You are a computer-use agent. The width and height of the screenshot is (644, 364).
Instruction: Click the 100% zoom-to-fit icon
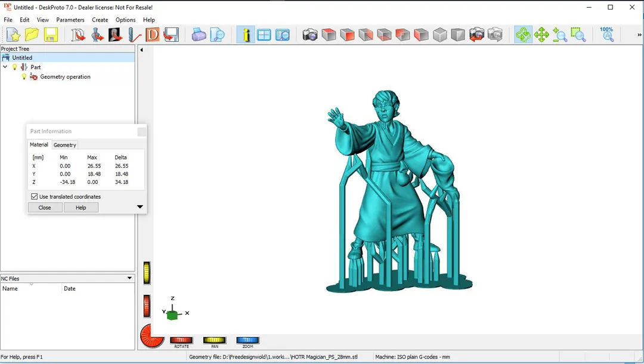tap(606, 34)
